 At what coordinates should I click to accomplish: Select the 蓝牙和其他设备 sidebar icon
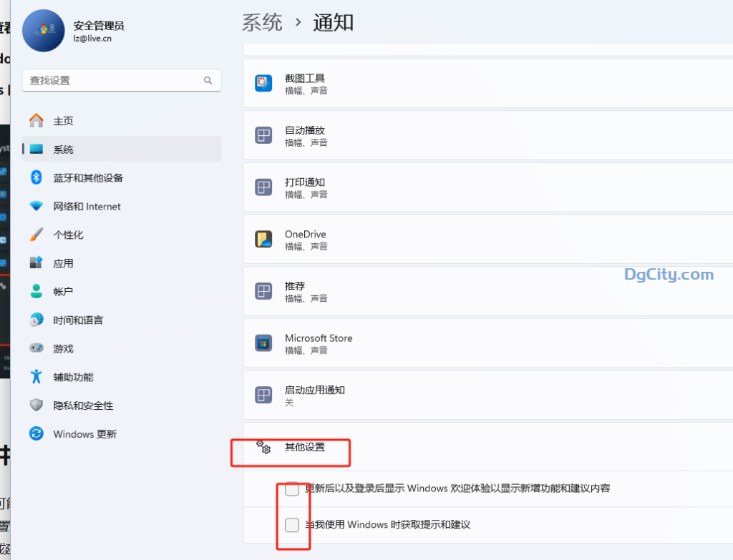pyautogui.click(x=36, y=177)
